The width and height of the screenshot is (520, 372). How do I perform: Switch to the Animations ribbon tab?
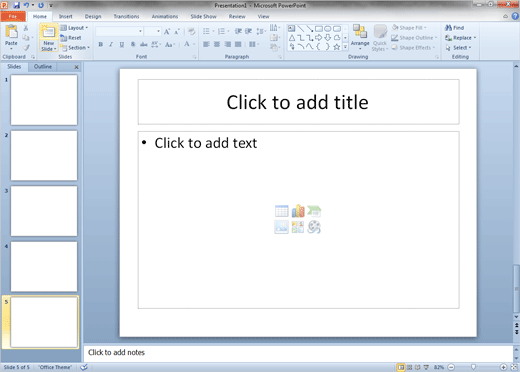pyautogui.click(x=165, y=16)
